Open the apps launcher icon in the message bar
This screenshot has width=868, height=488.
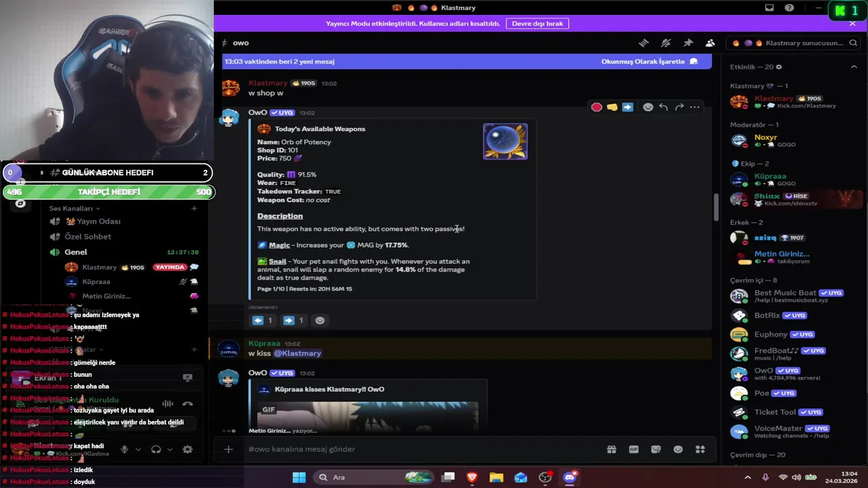pyautogui.click(x=701, y=449)
